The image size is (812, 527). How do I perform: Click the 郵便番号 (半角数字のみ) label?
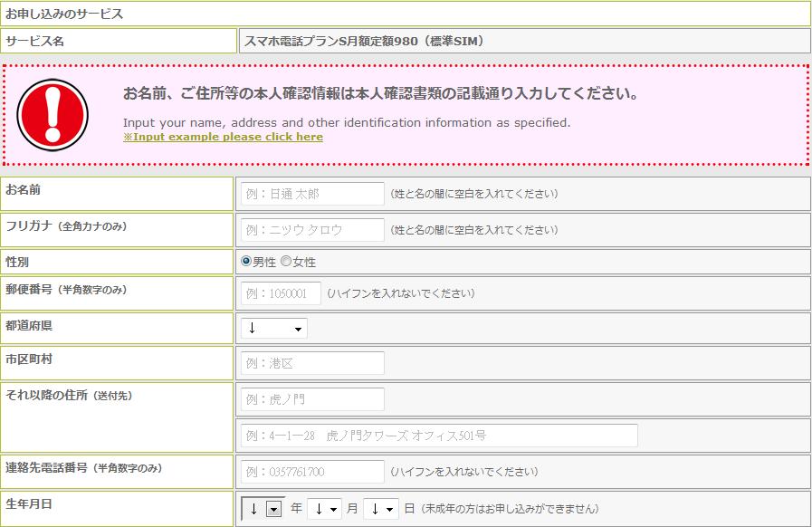[66, 290]
